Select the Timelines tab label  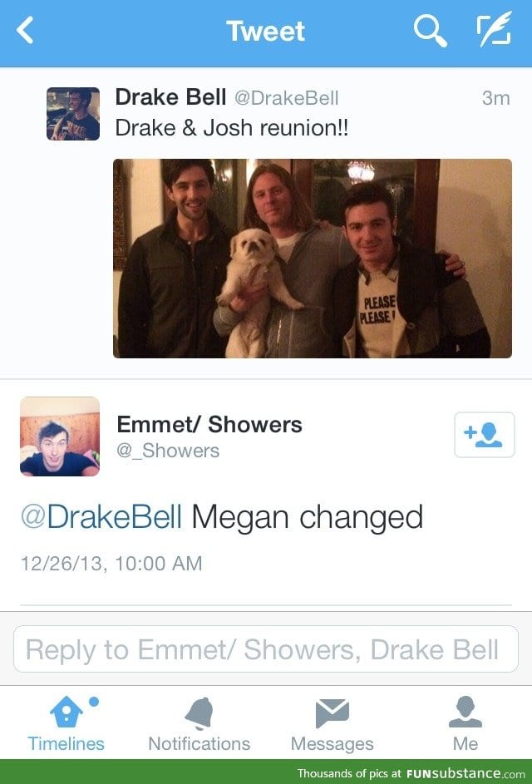click(x=66, y=743)
